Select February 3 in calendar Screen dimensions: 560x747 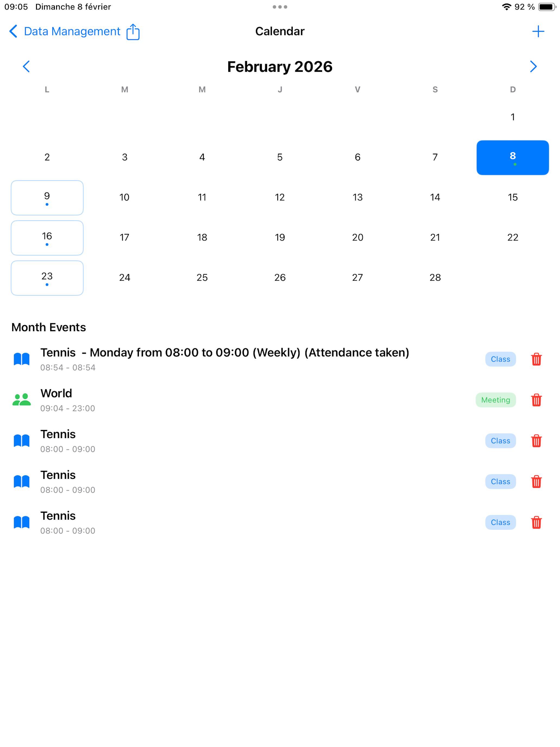click(125, 157)
